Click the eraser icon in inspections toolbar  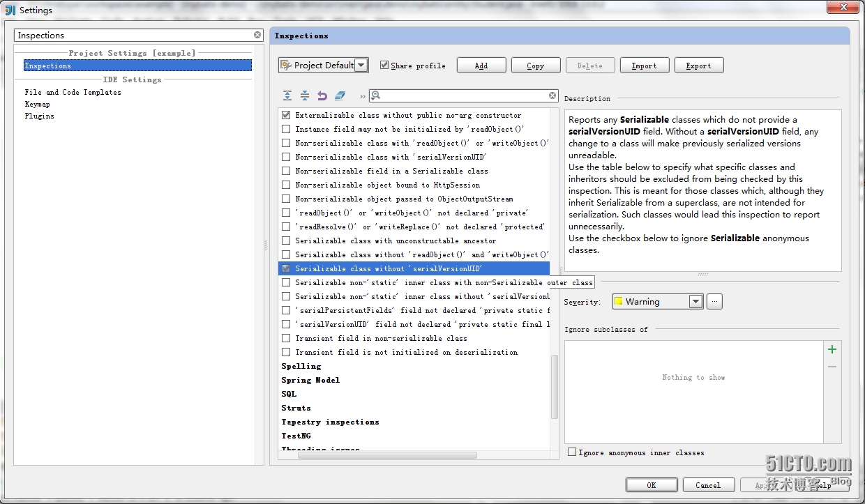pos(340,96)
